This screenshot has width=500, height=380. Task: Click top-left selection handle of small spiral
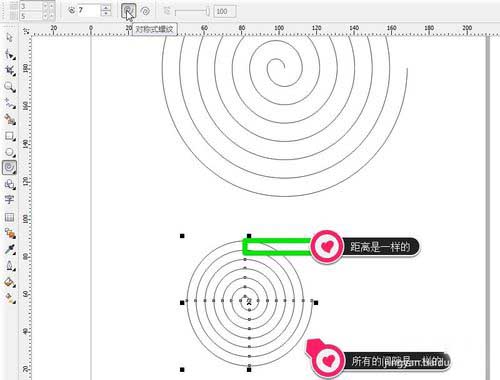(x=182, y=236)
